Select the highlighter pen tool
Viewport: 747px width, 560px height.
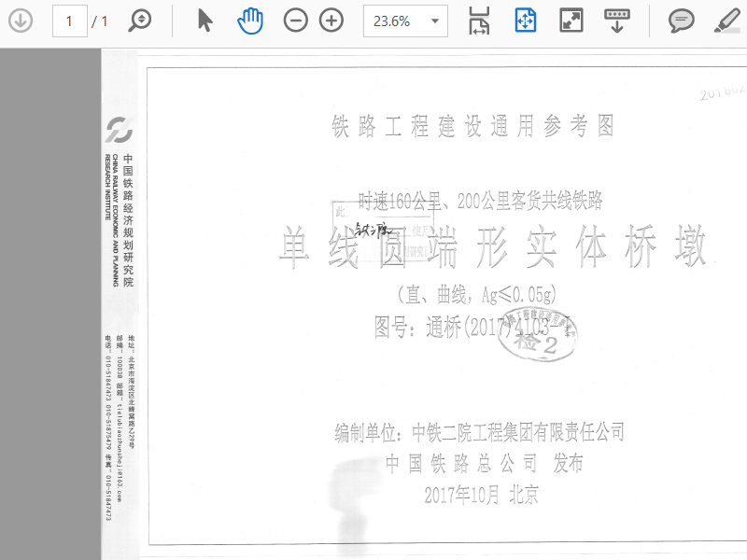pos(727,21)
